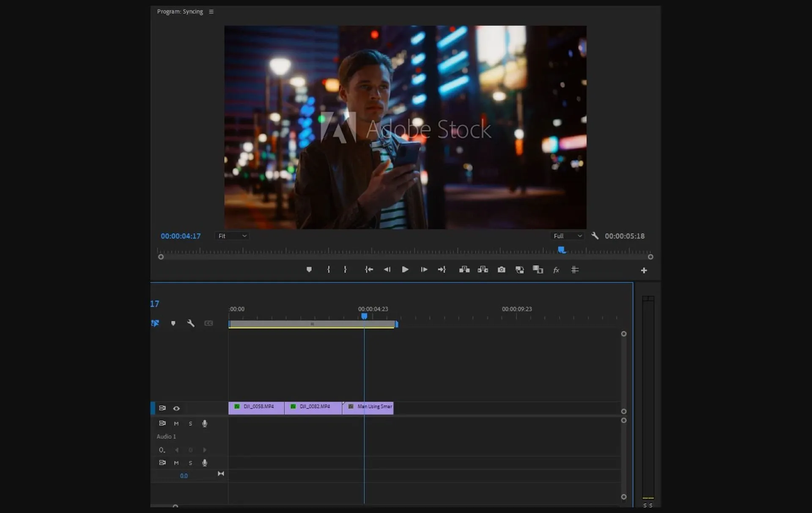Click the Closed Captions icon in the timeline

pos(208,323)
